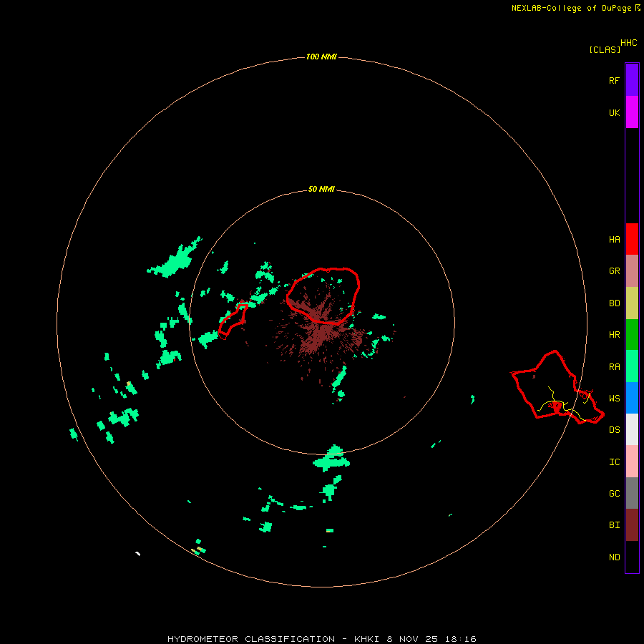Select the GC legend label

click(614, 494)
